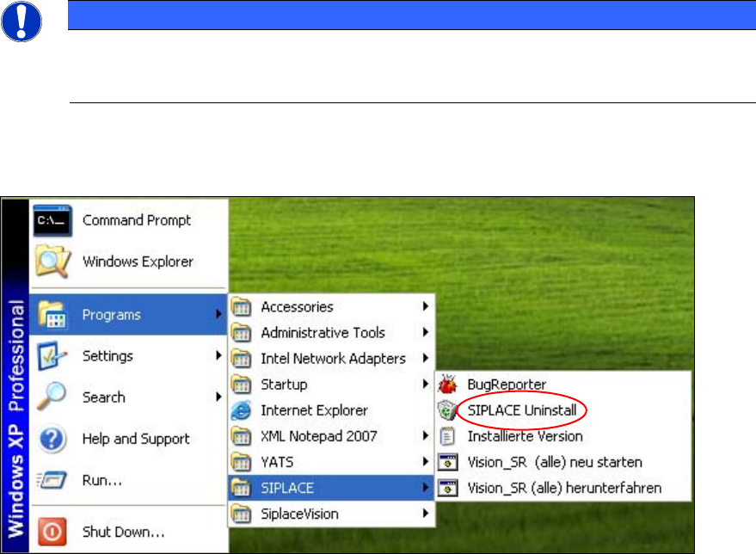Expand the SIPLACE submenu arrow
Screen dimensions: 756x554
coord(426,488)
